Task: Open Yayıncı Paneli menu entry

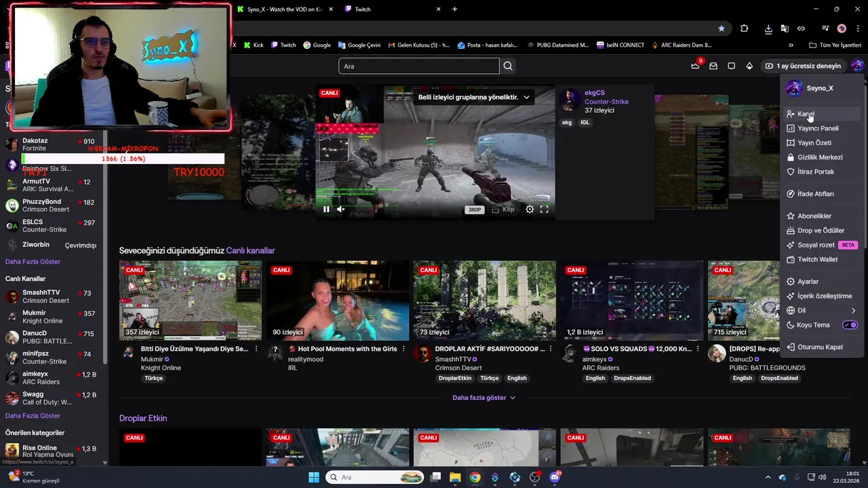Action: click(822, 128)
